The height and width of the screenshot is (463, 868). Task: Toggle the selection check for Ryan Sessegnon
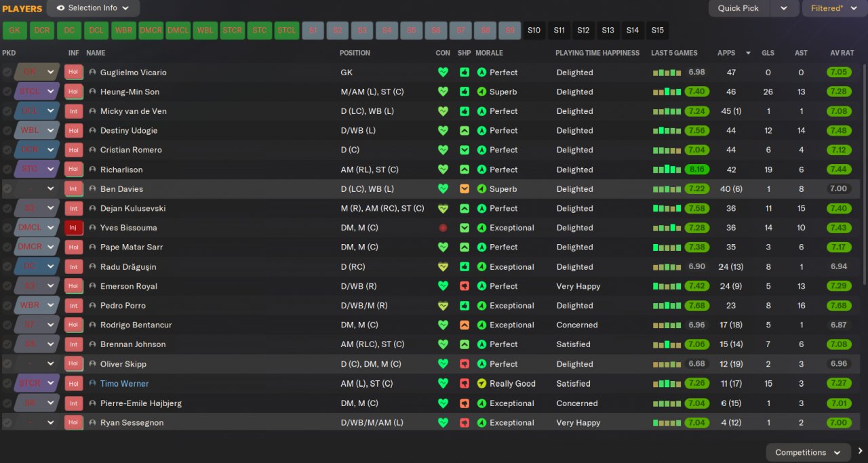click(7, 423)
